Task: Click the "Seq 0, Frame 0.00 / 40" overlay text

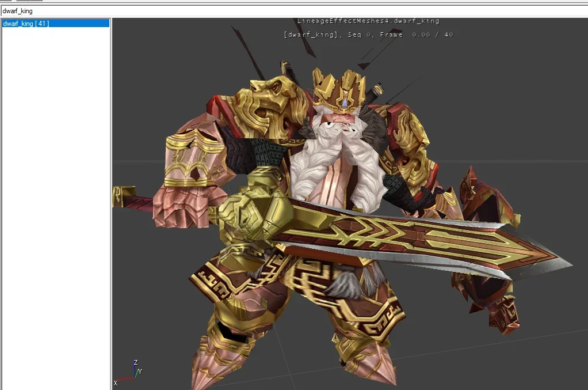Action: click(400, 35)
